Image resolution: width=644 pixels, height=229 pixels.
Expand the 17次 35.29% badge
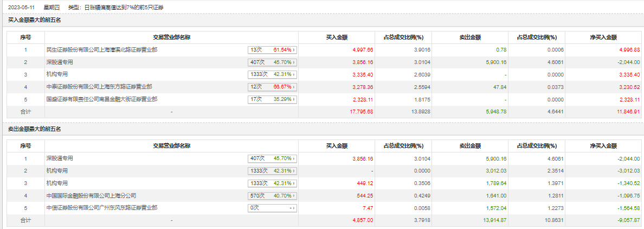(x=272, y=99)
